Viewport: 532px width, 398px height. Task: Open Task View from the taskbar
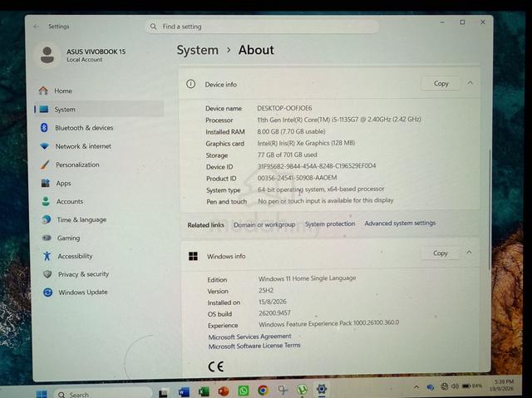(x=163, y=392)
